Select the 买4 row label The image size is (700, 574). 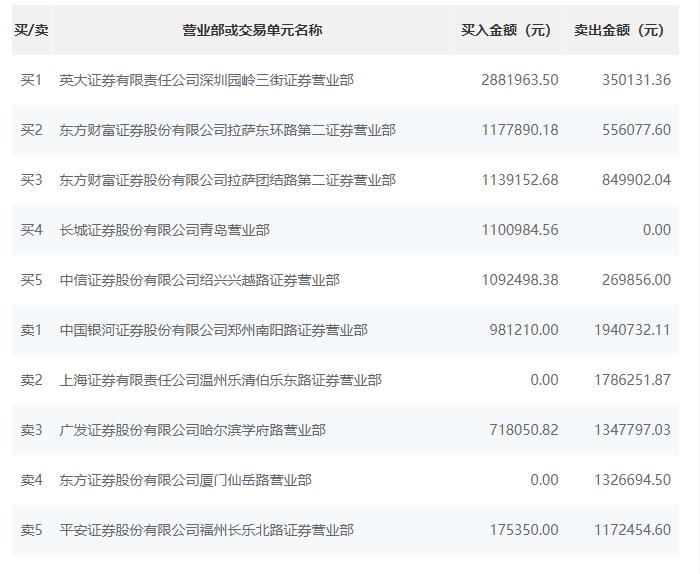click(x=31, y=230)
